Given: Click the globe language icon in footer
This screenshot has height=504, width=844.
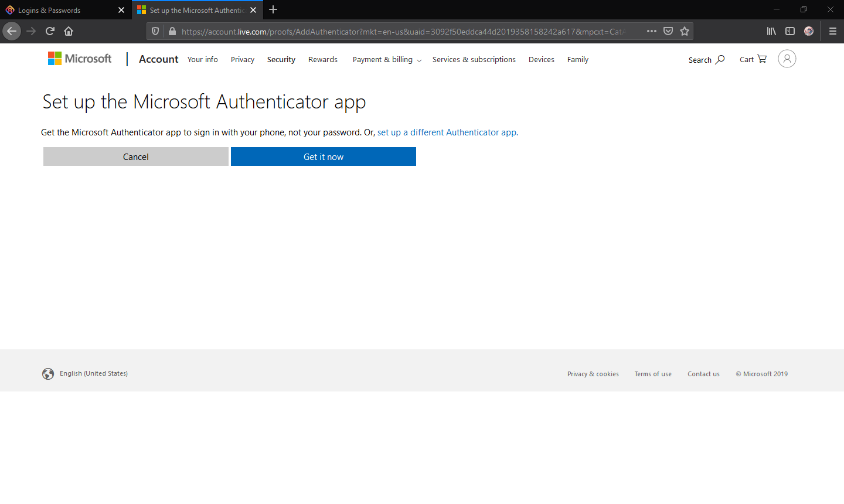Looking at the screenshot, I should pyautogui.click(x=48, y=374).
